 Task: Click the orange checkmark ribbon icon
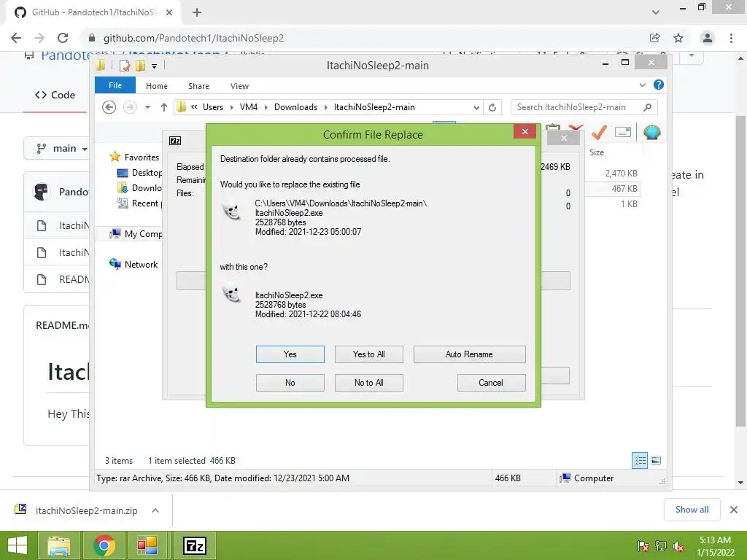599,132
